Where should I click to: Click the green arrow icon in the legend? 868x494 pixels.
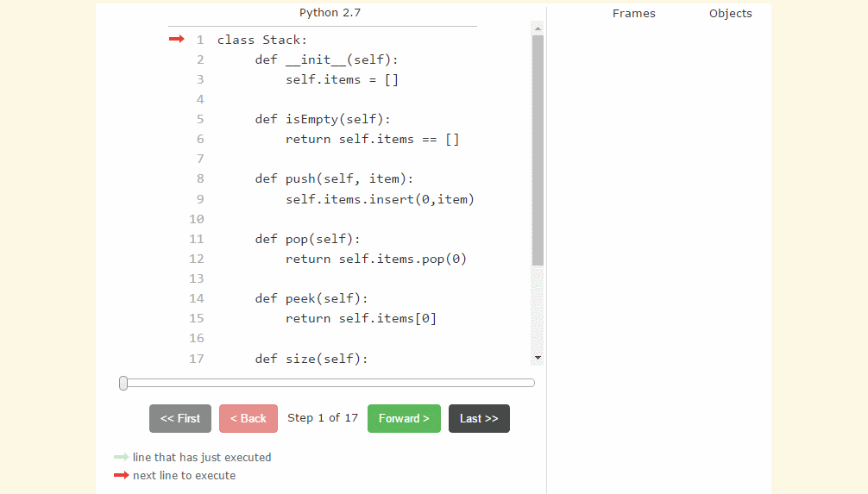click(x=121, y=457)
